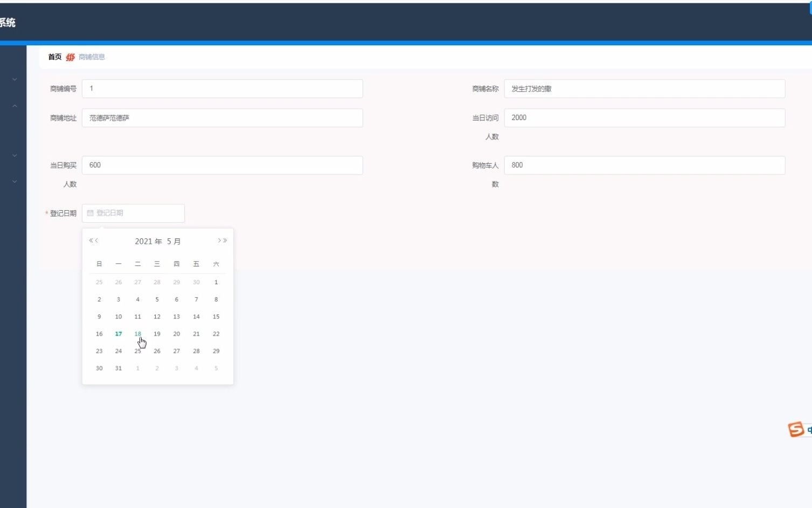Focus the 商铺编号 input field

(222, 88)
